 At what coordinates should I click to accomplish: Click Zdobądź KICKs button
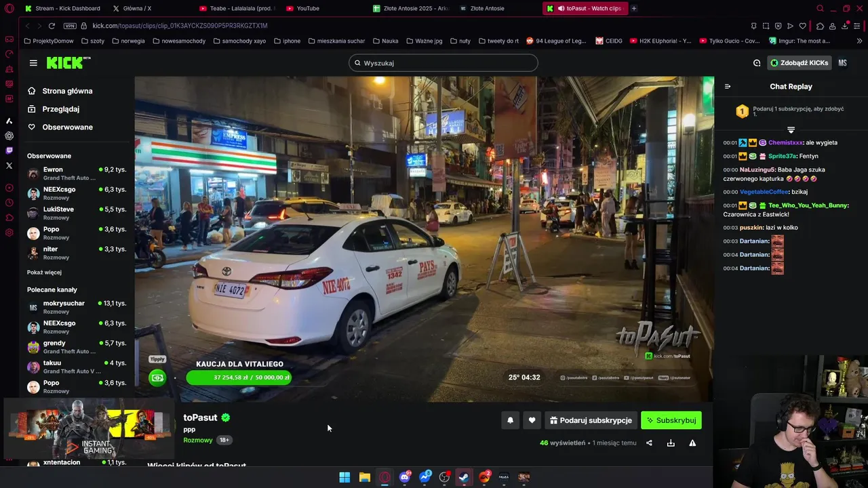(799, 63)
